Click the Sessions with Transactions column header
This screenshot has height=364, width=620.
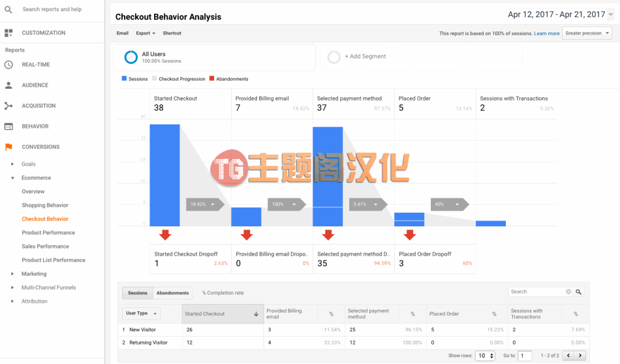(x=527, y=314)
